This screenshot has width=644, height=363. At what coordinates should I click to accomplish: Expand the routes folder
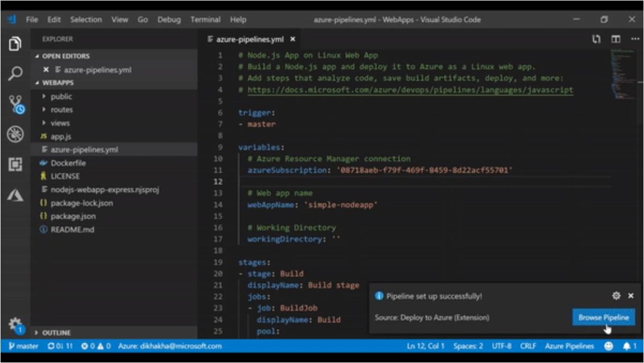[62, 110]
